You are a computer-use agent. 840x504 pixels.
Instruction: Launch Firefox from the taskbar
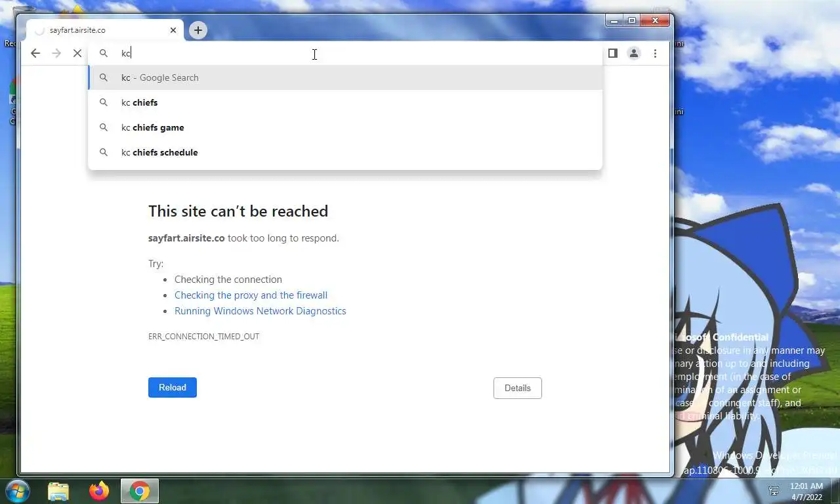click(x=99, y=491)
